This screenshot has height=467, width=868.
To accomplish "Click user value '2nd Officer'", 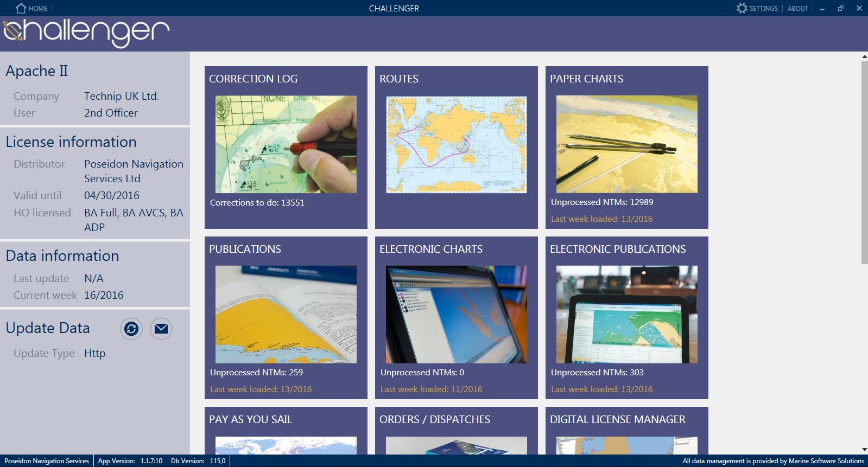I will pyautogui.click(x=111, y=113).
